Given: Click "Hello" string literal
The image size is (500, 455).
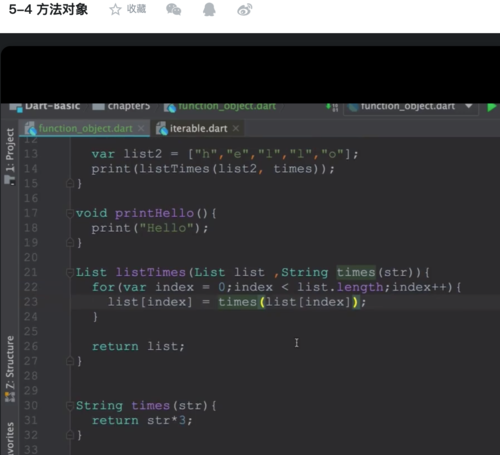Looking at the screenshot, I should pyautogui.click(x=167, y=228).
